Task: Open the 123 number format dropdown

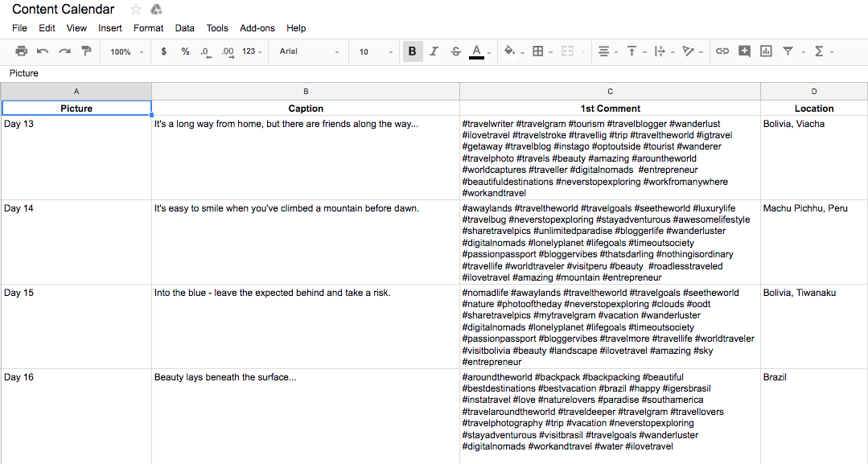Action: click(x=252, y=51)
